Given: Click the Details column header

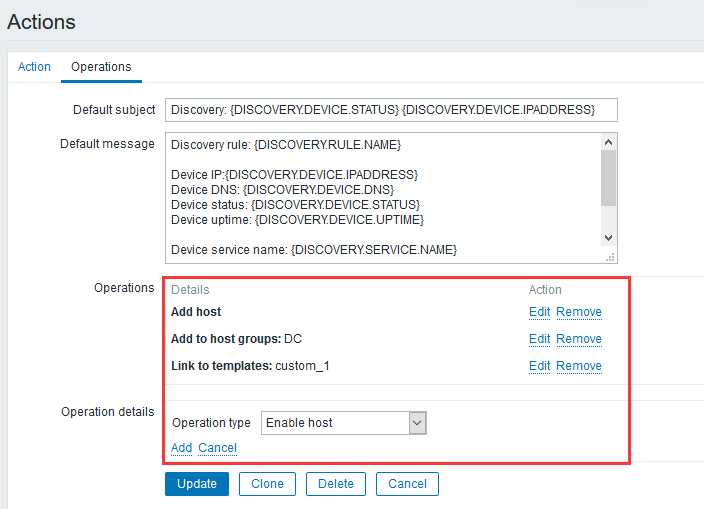Looking at the screenshot, I should point(190,290).
